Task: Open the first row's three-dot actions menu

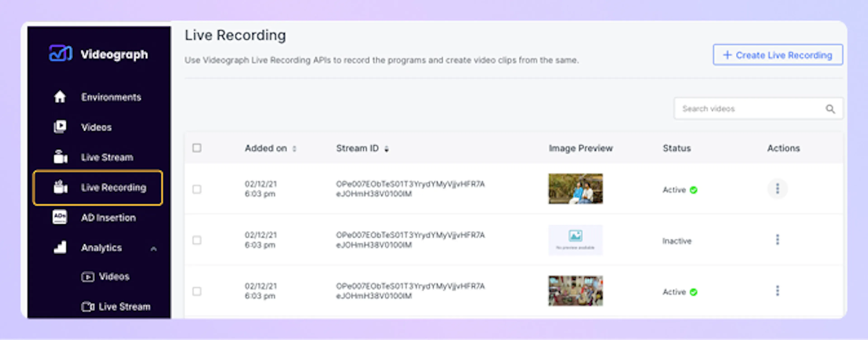Action: 777,189
